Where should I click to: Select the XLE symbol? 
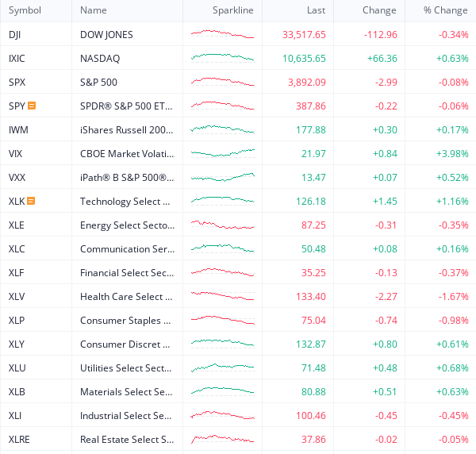pyautogui.click(x=17, y=225)
